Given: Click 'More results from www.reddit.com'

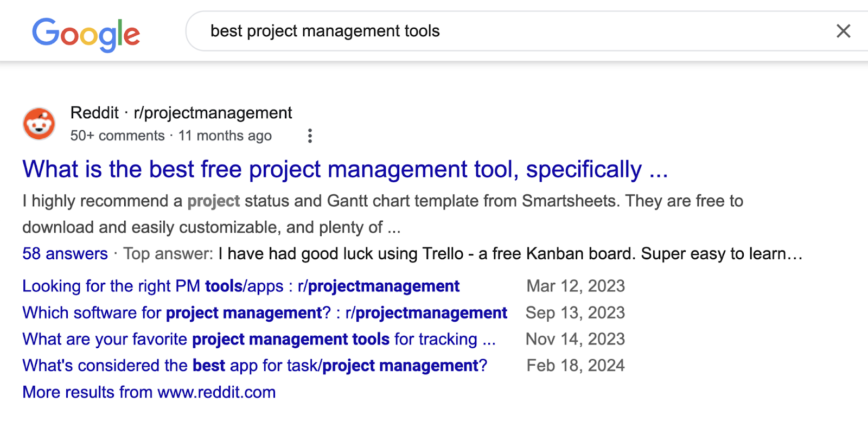Looking at the screenshot, I should click(149, 392).
